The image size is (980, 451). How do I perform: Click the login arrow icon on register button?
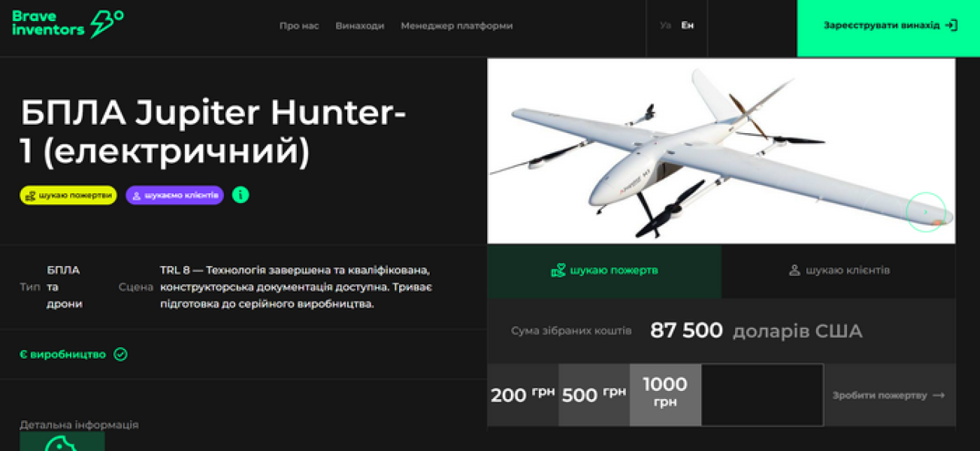click(x=951, y=26)
